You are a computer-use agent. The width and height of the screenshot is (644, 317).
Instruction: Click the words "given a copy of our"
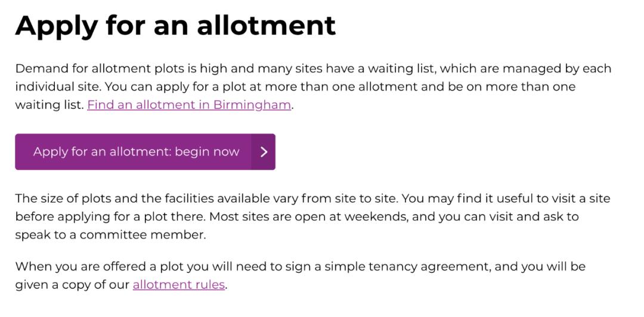72,285
